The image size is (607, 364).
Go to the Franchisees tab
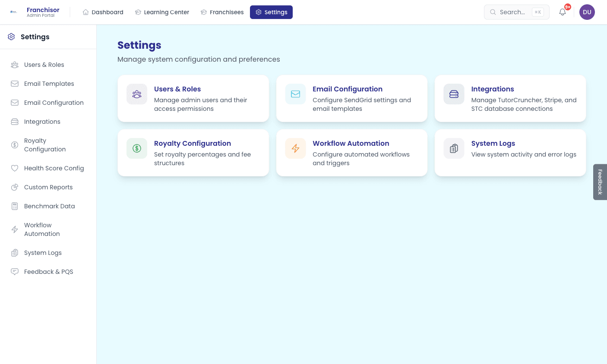click(222, 12)
